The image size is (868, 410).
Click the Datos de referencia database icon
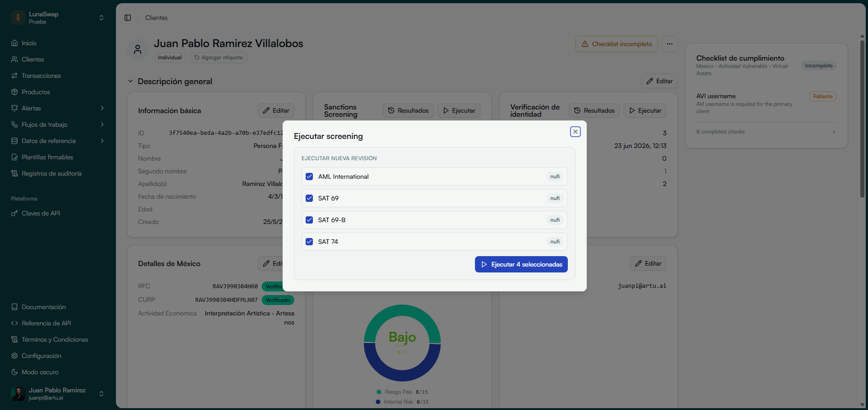pyautogui.click(x=14, y=141)
